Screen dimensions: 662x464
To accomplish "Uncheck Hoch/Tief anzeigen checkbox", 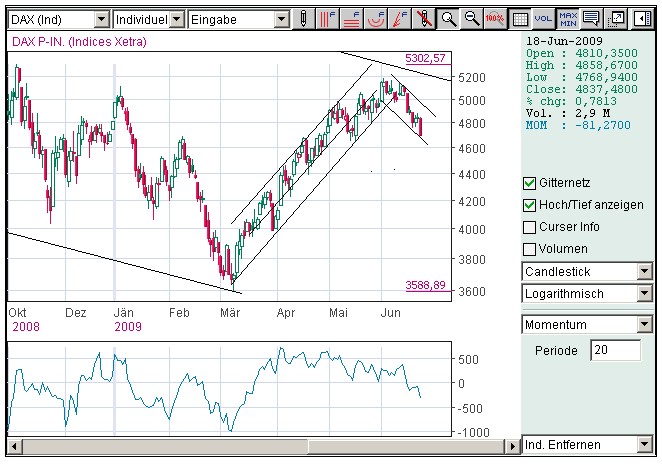I will tap(529, 205).
